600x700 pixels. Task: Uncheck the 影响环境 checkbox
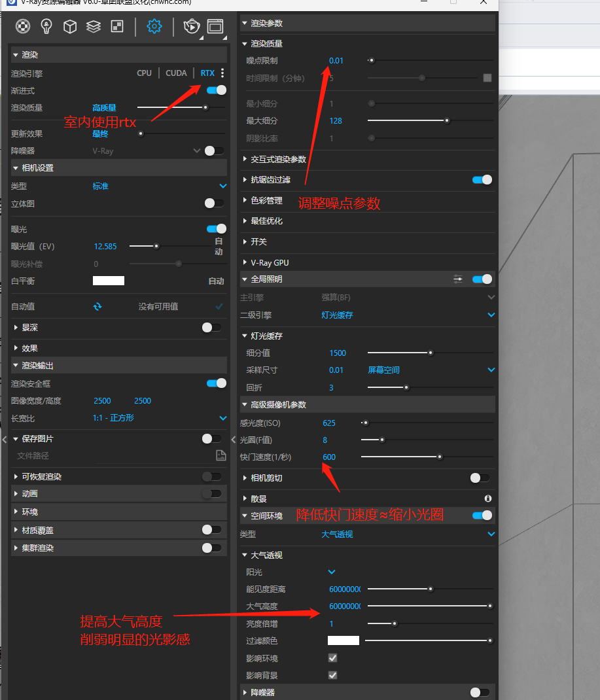pos(332,658)
